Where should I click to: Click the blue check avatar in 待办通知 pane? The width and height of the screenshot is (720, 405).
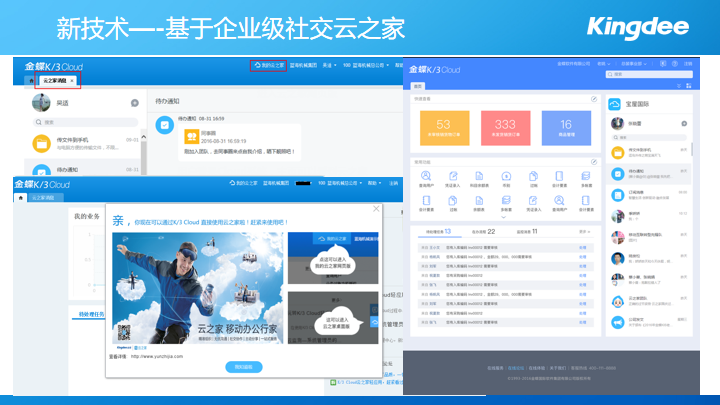click(x=164, y=125)
